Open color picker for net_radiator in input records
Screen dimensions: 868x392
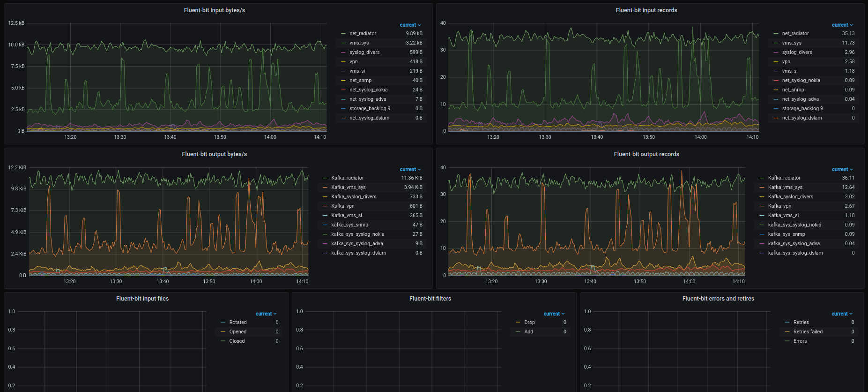[x=776, y=34]
